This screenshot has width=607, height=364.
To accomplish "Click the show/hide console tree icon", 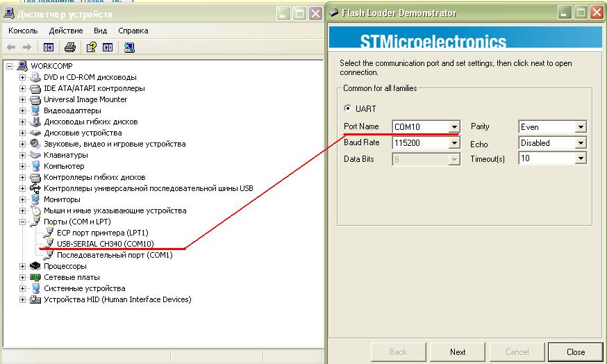I will point(49,47).
